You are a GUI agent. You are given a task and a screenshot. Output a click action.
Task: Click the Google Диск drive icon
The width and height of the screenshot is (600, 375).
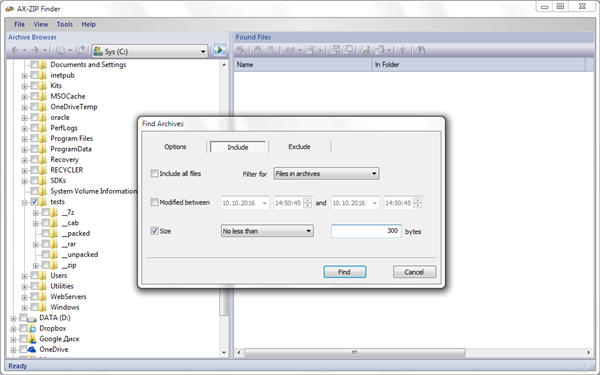[x=33, y=339]
